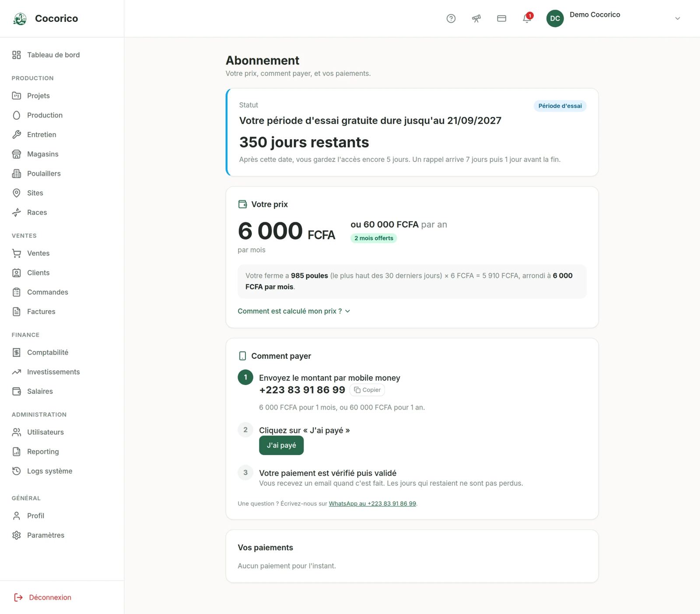Image resolution: width=700 pixels, height=614 pixels.
Task: Open notifications bell icon
Action: (x=527, y=18)
